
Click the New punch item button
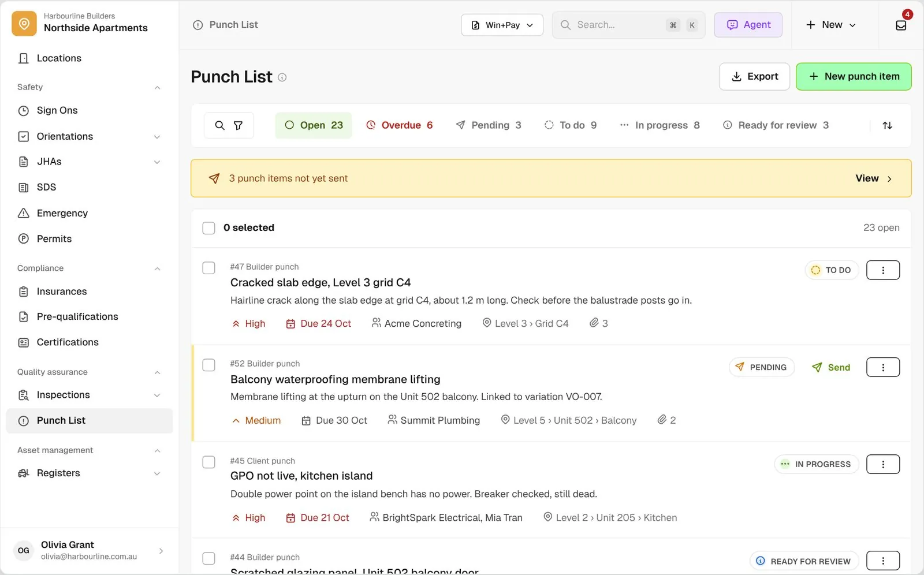point(854,77)
